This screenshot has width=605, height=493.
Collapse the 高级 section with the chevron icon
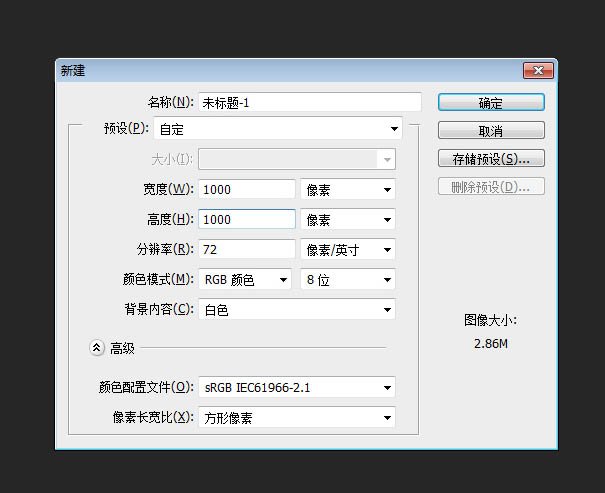(x=96, y=348)
